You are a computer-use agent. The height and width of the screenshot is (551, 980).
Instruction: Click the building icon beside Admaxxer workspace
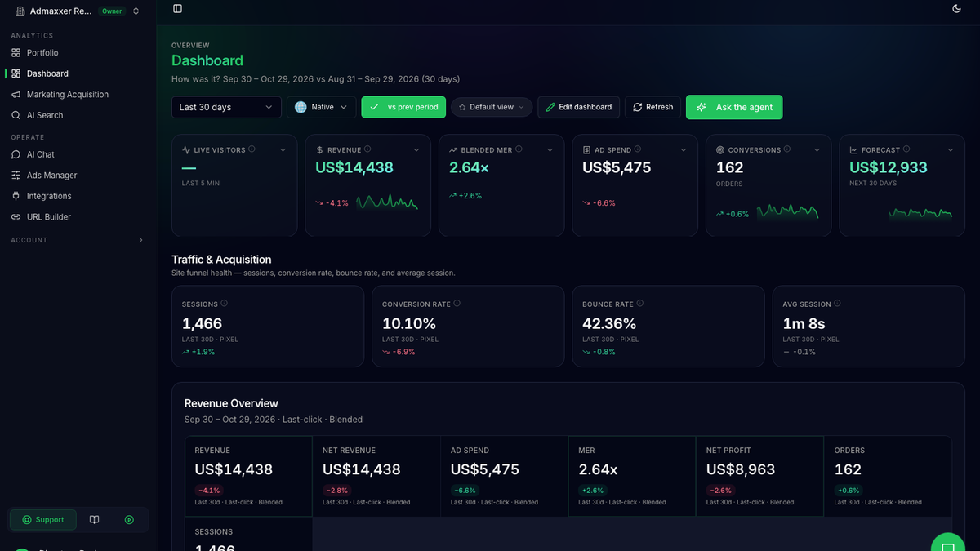[x=20, y=11]
